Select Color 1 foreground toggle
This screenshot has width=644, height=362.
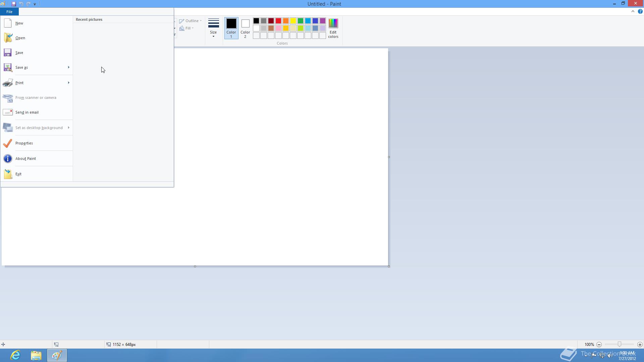[x=231, y=28]
